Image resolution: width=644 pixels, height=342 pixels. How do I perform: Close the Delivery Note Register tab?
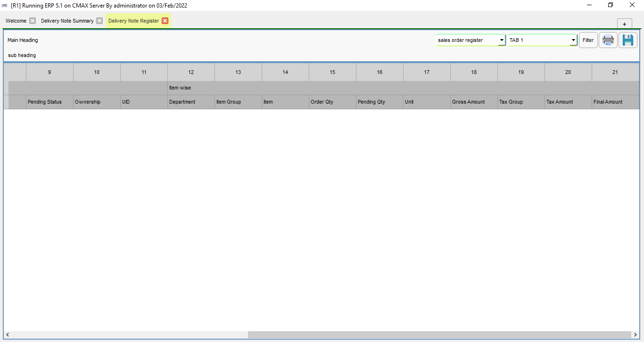tap(165, 21)
